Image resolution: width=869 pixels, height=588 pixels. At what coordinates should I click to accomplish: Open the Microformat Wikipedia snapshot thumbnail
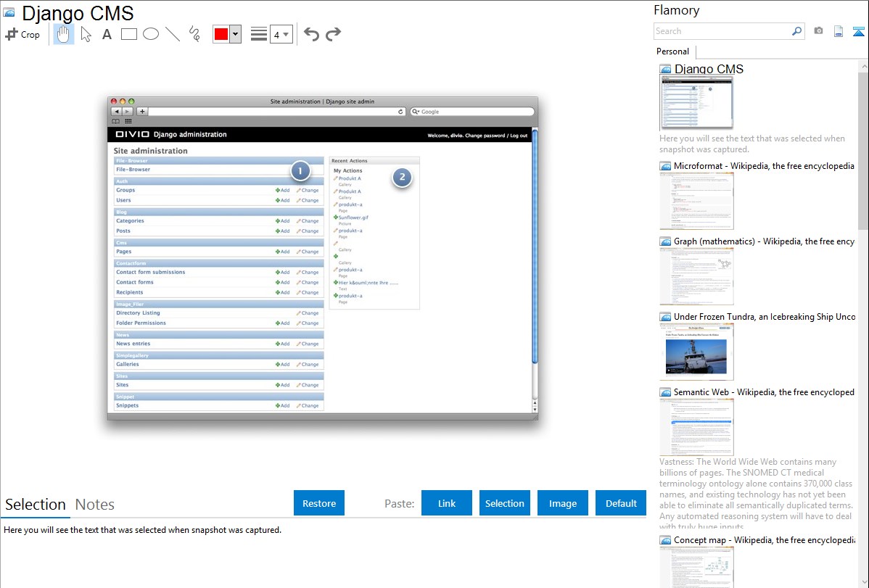696,202
